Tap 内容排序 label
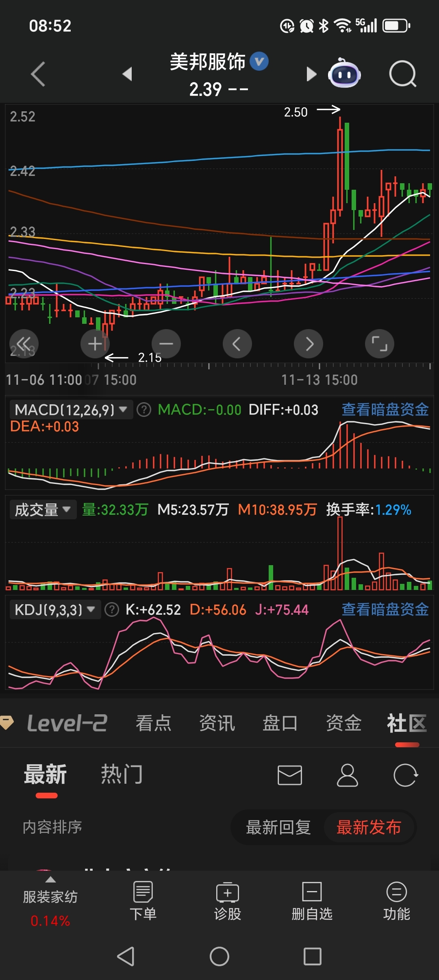Image resolution: width=439 pixels, height=980 pixels. tap(52, 827)
